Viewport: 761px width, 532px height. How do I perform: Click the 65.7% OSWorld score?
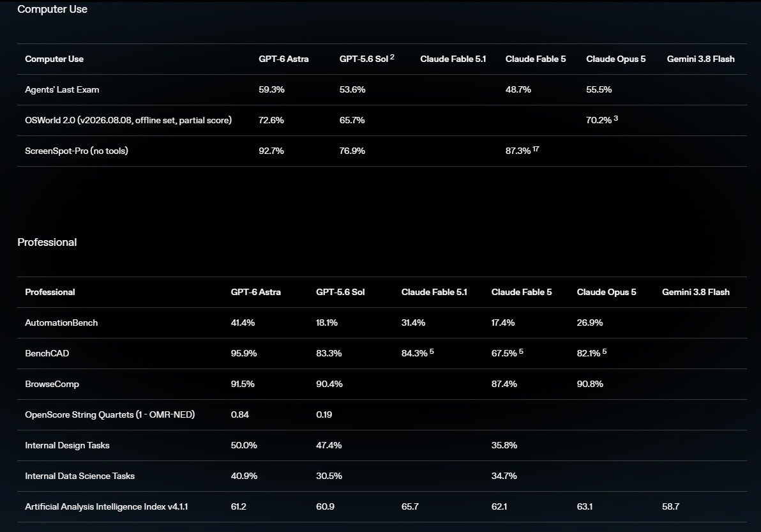click(x=352, y=120)
